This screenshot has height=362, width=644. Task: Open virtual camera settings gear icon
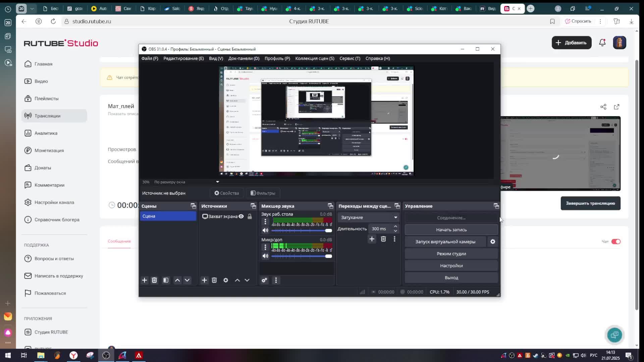pos(493,242)
